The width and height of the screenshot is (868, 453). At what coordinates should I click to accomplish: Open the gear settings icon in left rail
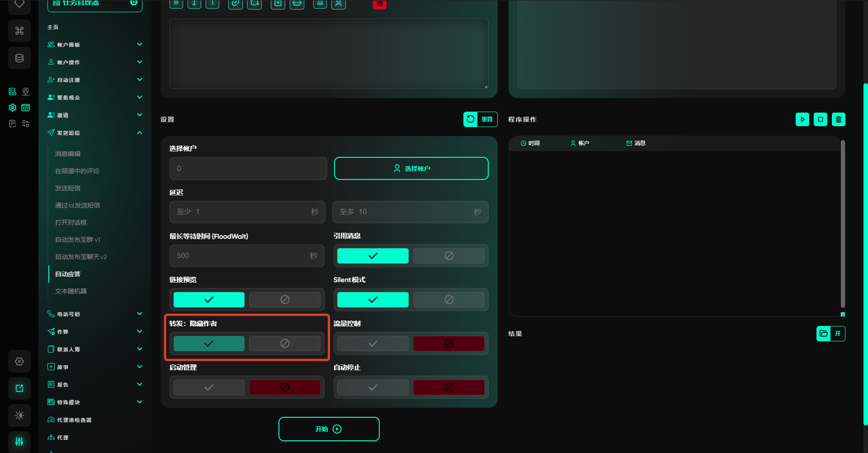pyautogui.click(x=19, y=361)
